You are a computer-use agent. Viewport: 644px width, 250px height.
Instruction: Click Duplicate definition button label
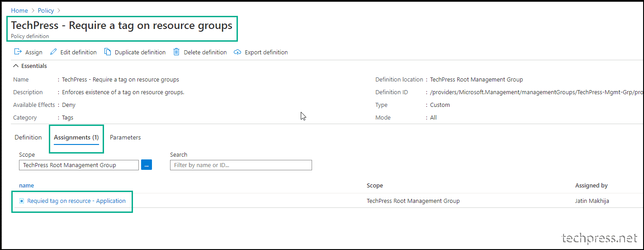tap(140, 53)
